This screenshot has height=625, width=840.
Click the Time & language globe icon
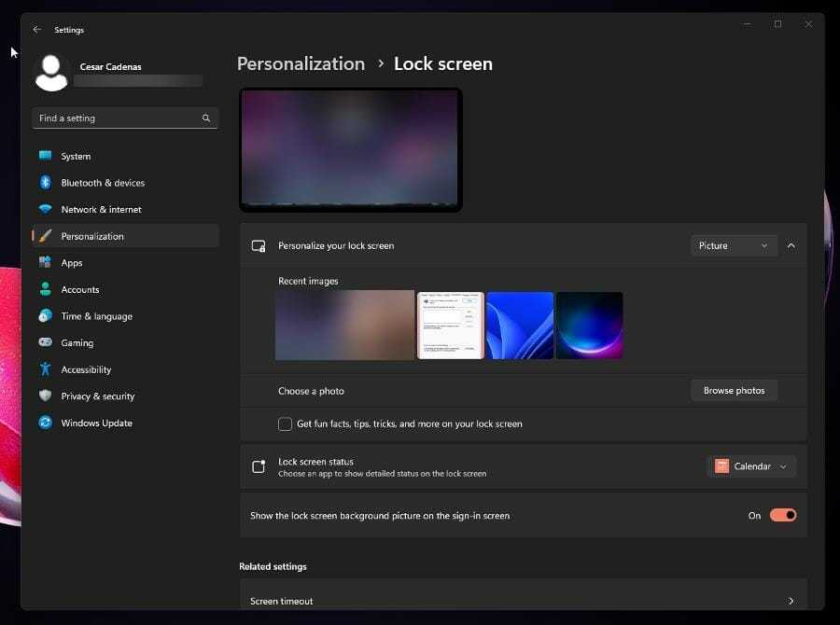[x=46, y=316]
